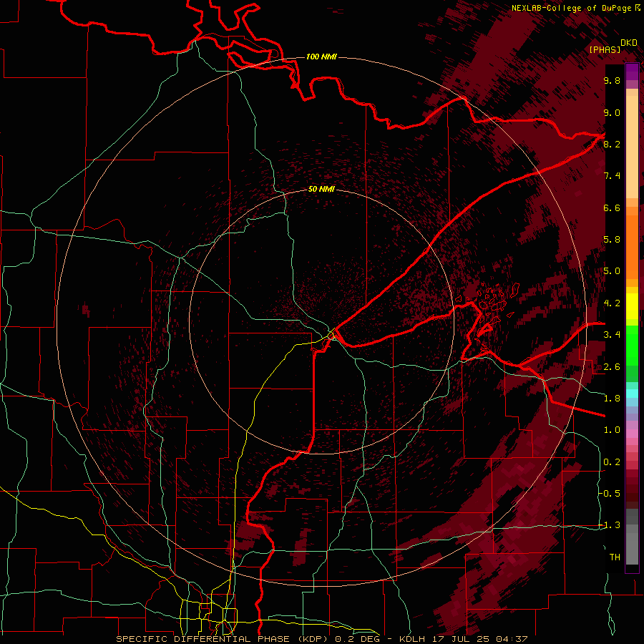Image resolution: width=644 pixels, height=644 pixels.
Task: Click the purple band at top of color bar
Action: (632, 72)
